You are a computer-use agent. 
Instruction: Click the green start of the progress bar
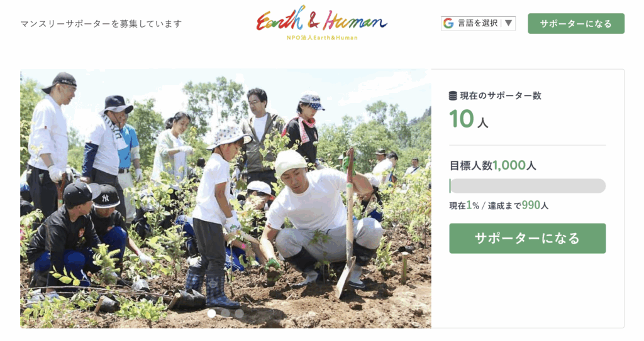click(450, 186)
